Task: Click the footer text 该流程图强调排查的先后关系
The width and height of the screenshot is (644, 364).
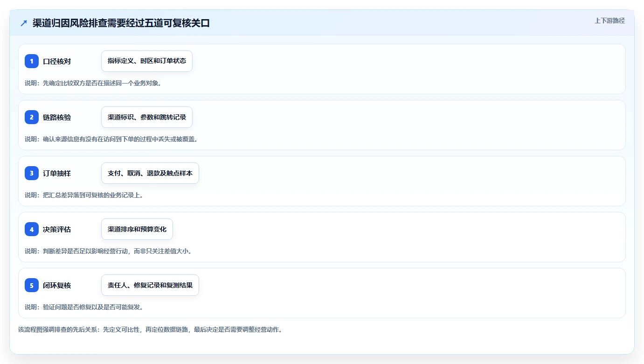Action: point(58,329)
